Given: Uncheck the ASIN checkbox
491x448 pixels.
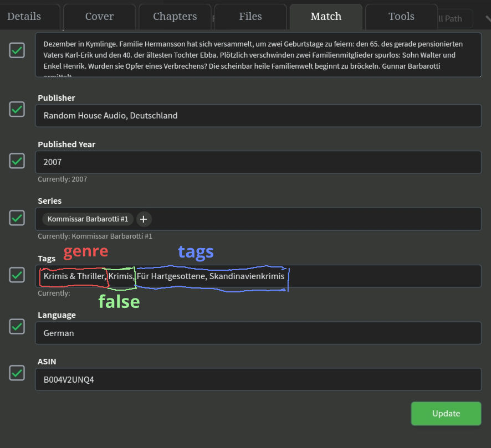Looking at the screenshot, I should [x=17, y=373].
